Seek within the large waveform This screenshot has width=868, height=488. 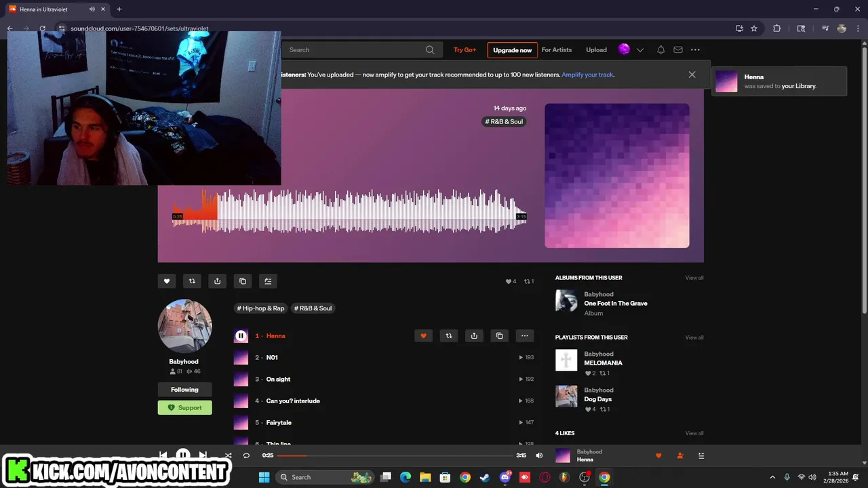pos(349,211)
